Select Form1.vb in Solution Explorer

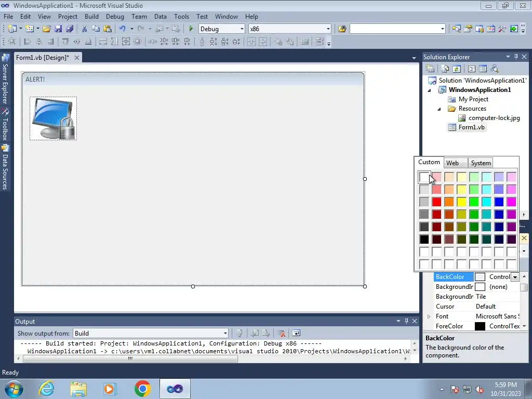pos(467,127)
